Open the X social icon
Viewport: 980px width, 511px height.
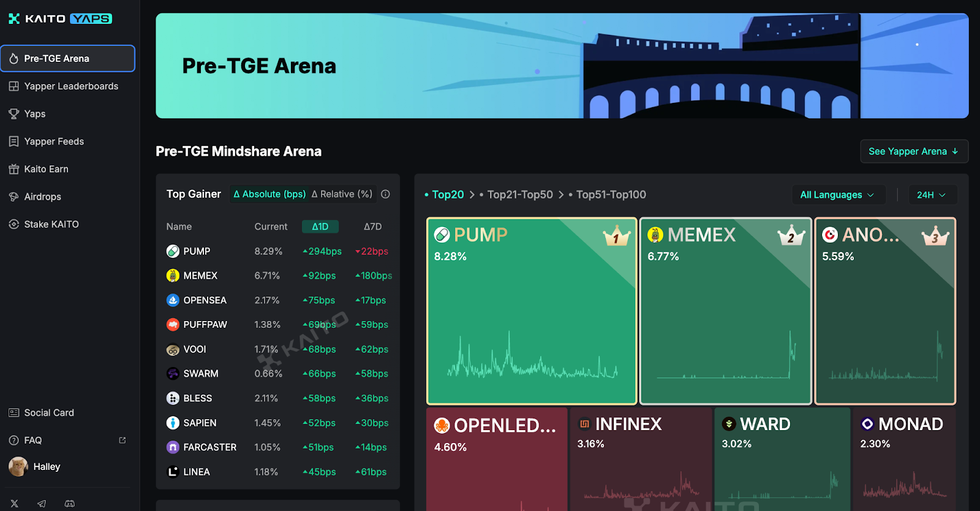pos(15,504)
